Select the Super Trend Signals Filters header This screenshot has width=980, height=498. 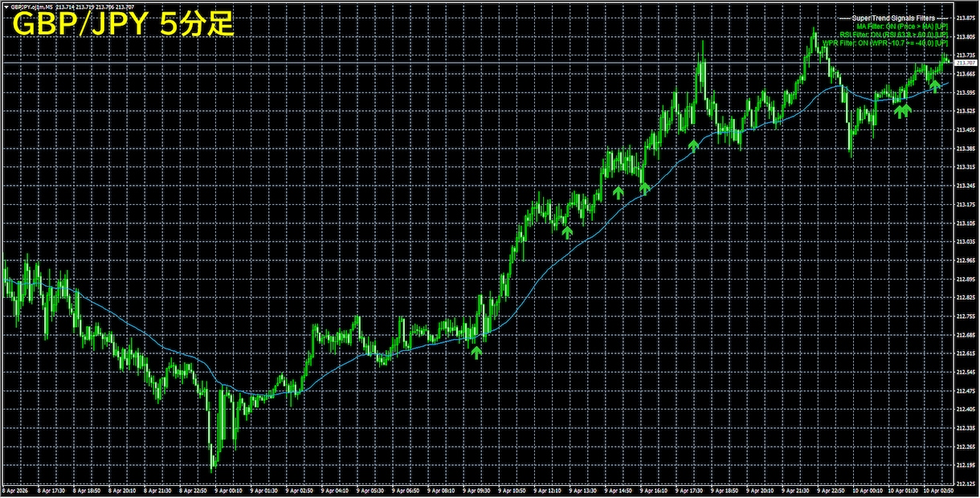click(893, 18)
